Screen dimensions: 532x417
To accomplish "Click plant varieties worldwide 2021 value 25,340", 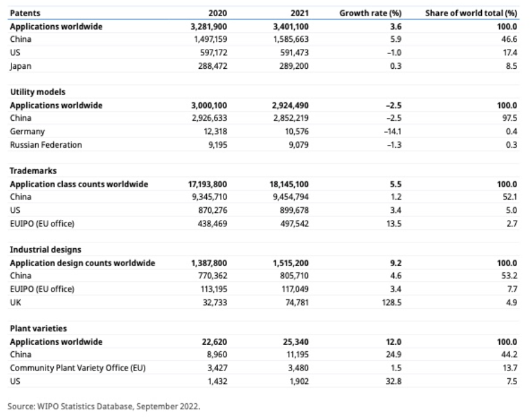I will coord(296,342).
